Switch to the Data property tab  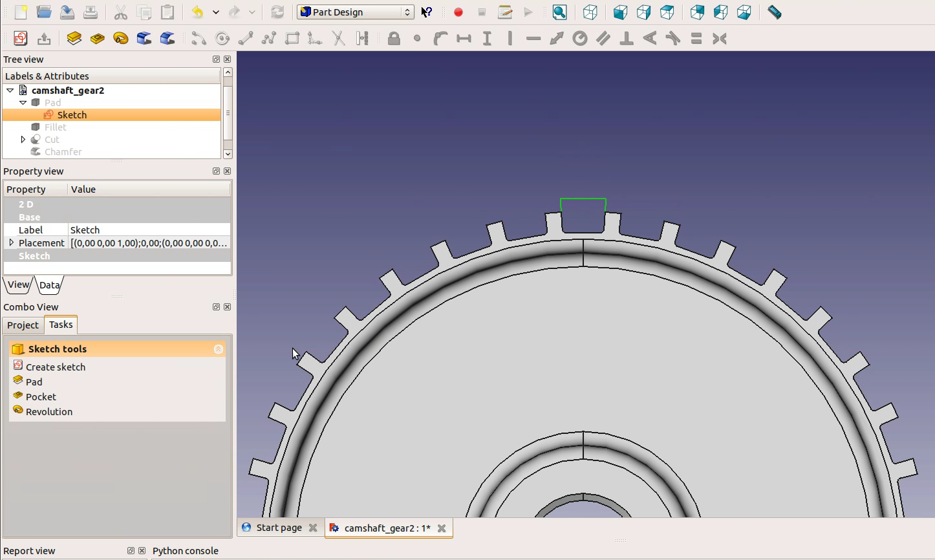point(49,285)
